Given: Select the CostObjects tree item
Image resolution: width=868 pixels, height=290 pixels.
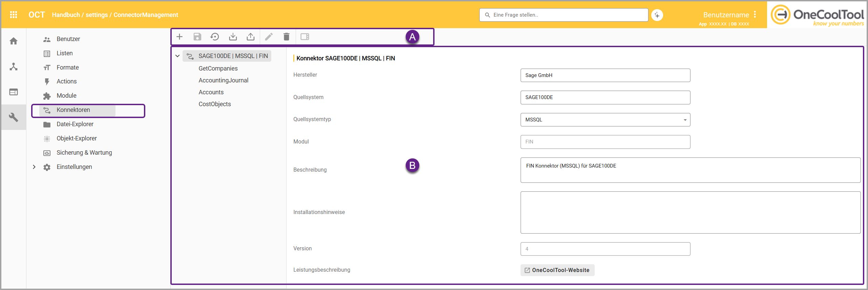Looking at the screenshot, I should pyautogui.click(x=215, y=104).
